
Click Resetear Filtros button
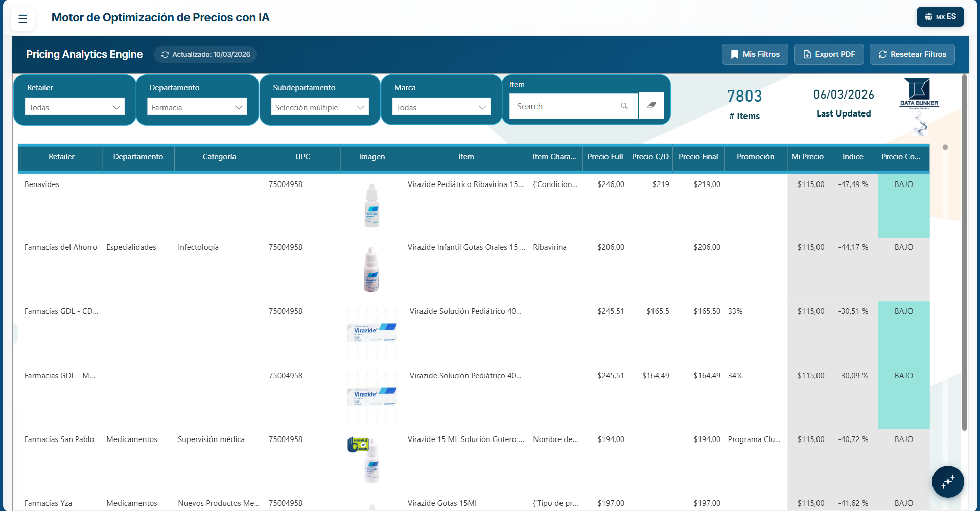tap(912, 54)
